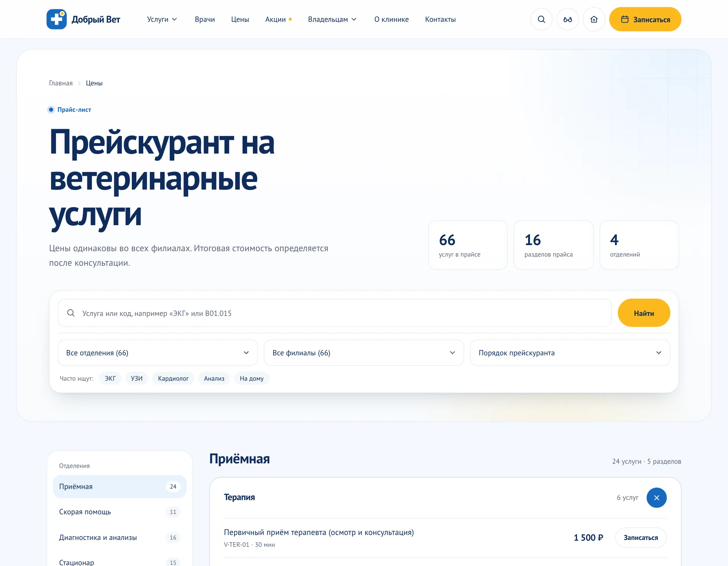Go to Врачи in the navigation
Image resolution: width=728 pixels, height=566 pixels.
coord(205,19)
